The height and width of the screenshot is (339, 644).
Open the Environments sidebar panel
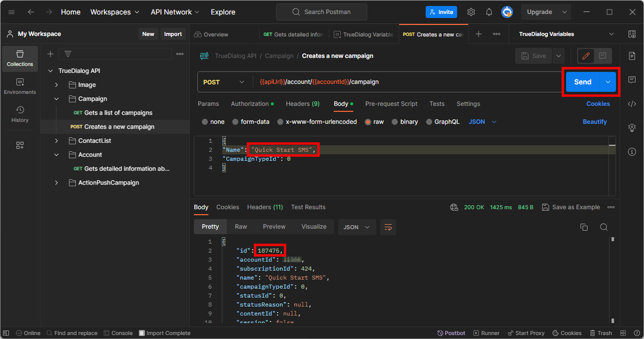(20, 86)
